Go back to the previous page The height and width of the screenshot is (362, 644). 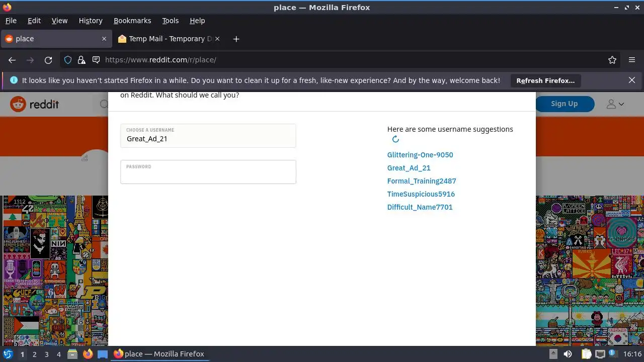tap(12, 60)
